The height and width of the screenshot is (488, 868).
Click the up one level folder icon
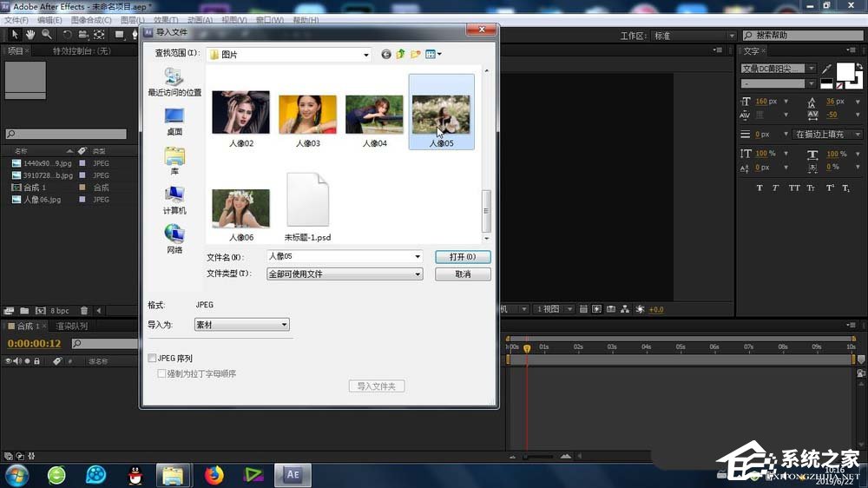click(x=401, y=54)
